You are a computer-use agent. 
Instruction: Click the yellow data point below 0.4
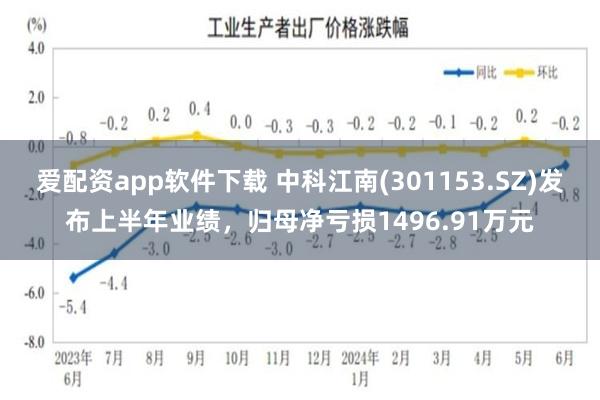click(197, 136)
